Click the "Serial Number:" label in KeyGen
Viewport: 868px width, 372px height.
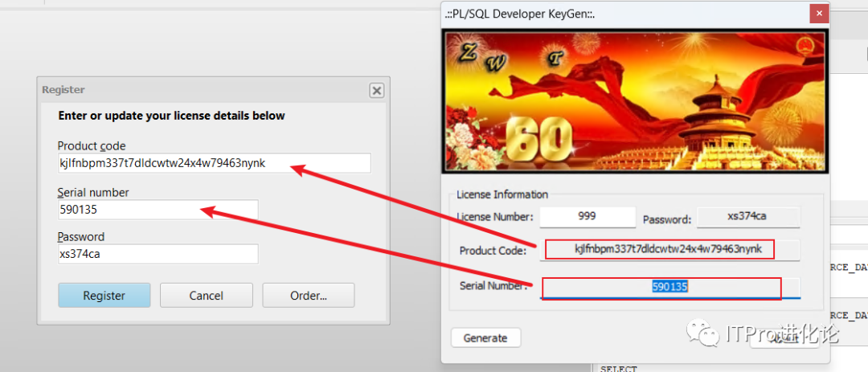493,286
